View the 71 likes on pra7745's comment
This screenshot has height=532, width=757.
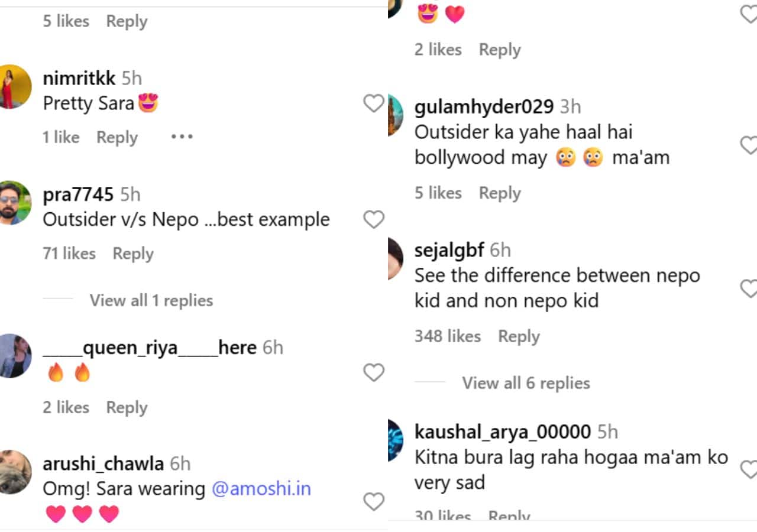69,254
